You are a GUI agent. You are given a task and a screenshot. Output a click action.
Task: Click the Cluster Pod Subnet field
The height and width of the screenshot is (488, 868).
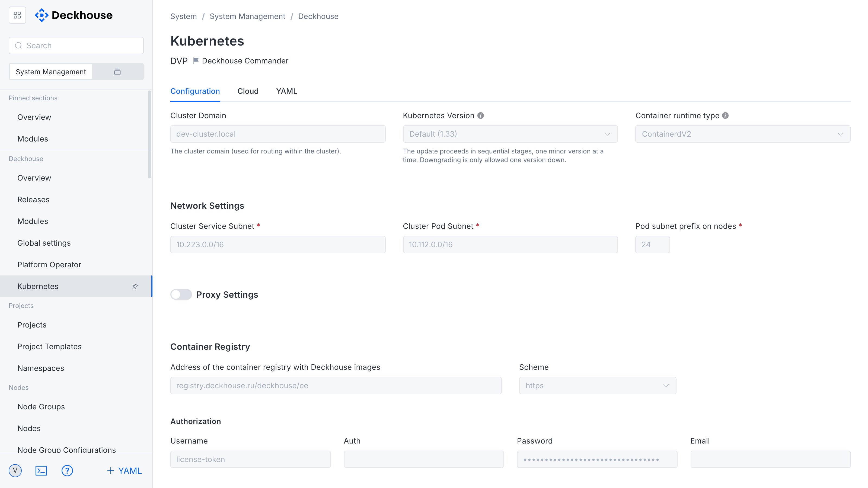tap(510, 245)
